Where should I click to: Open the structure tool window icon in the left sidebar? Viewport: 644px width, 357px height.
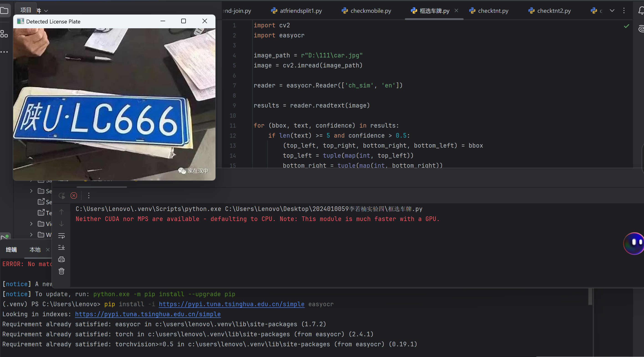4,34
